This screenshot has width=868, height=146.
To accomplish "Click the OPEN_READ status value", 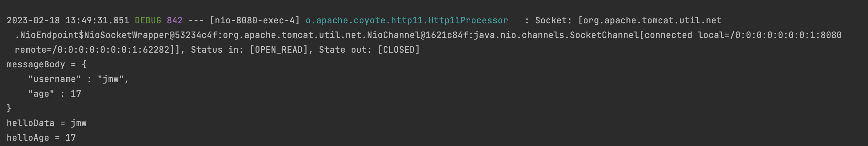I will (279, 50).
